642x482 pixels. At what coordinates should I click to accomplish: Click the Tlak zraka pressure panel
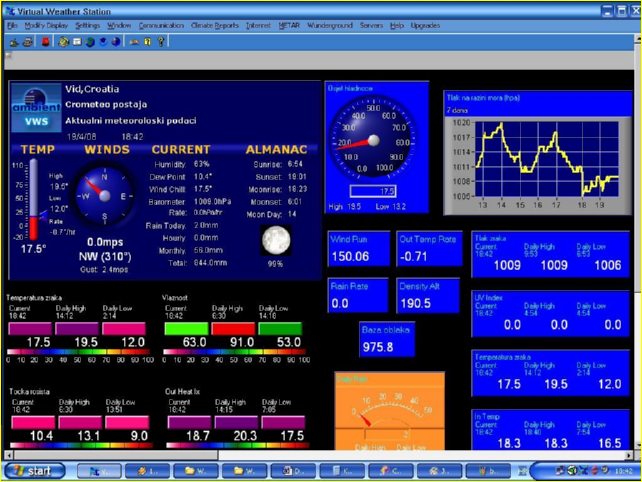[x=550, y=254]
